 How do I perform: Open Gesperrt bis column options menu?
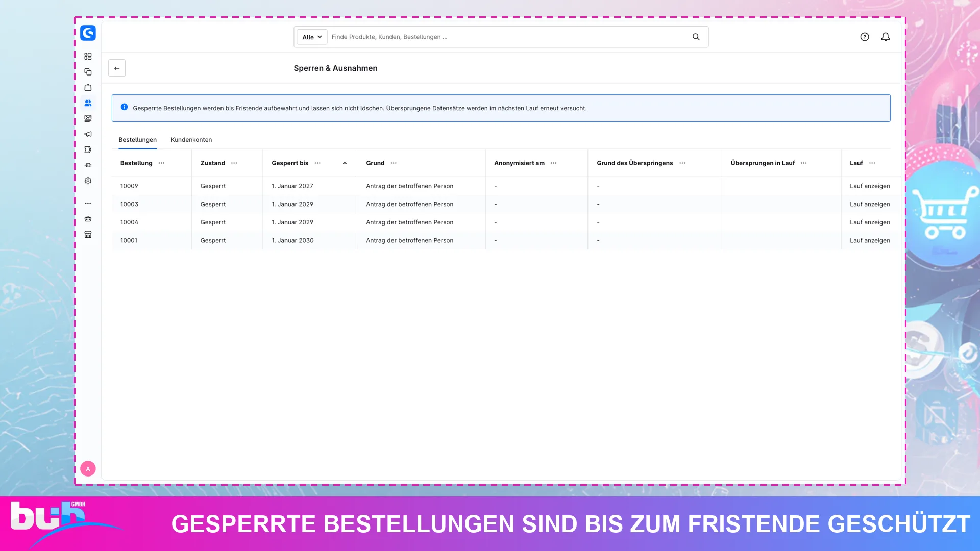pos(317,163)
